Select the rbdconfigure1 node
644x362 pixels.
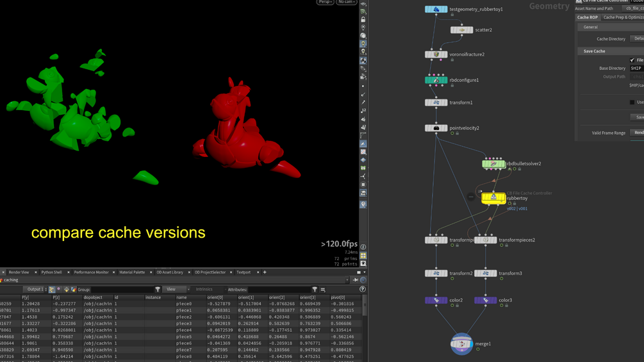(x=436, y=80)
